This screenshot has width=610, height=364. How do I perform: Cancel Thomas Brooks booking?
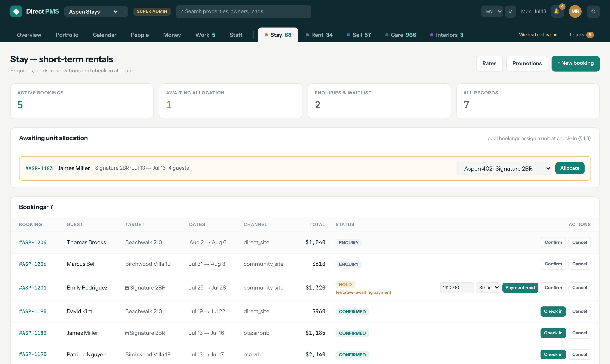[x=579, y=242]
